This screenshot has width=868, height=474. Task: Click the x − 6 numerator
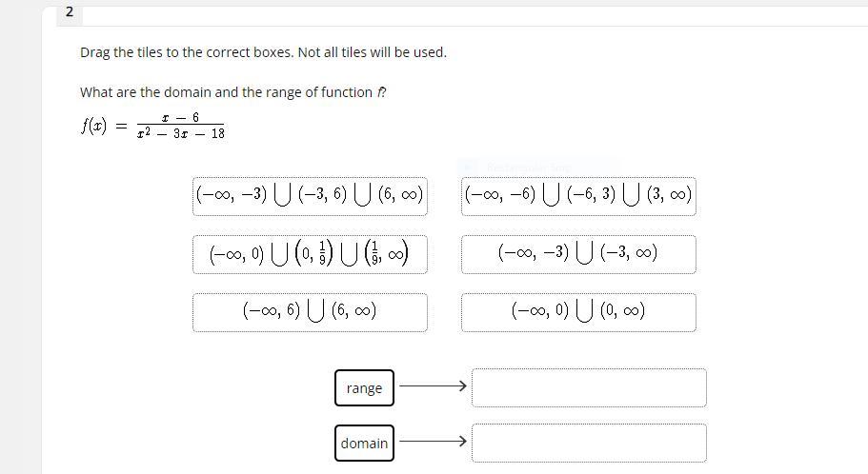(180, 117)
